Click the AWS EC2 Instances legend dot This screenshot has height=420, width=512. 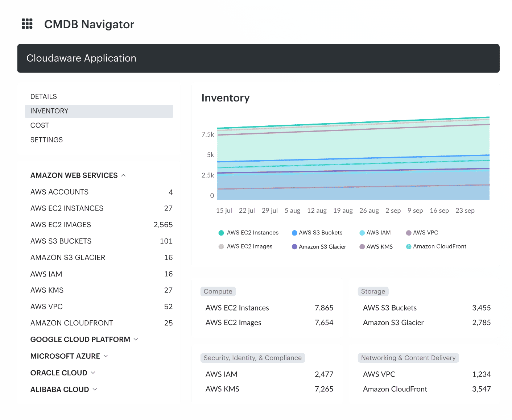[x=221, y=233]
